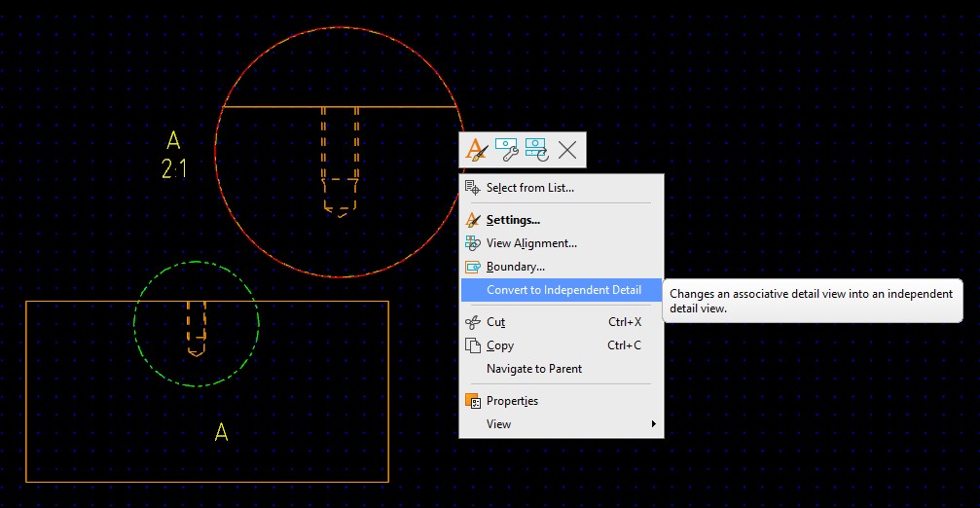Open Properties from context menu
Viewport: 980px width, 508px height.
pyautogui.click(x=562, y=401)
